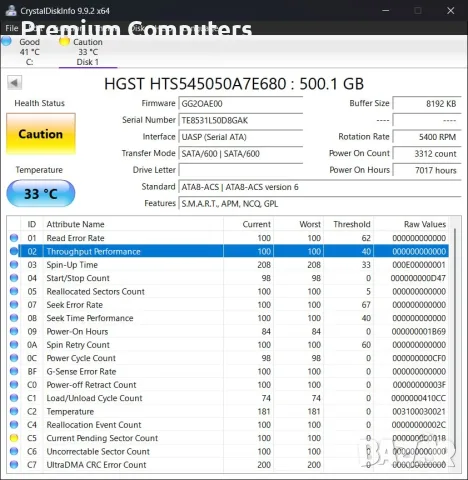Screen dimensions: 468x480
Task: Click current value 181 of Temperature row
Action: (264, 411)
